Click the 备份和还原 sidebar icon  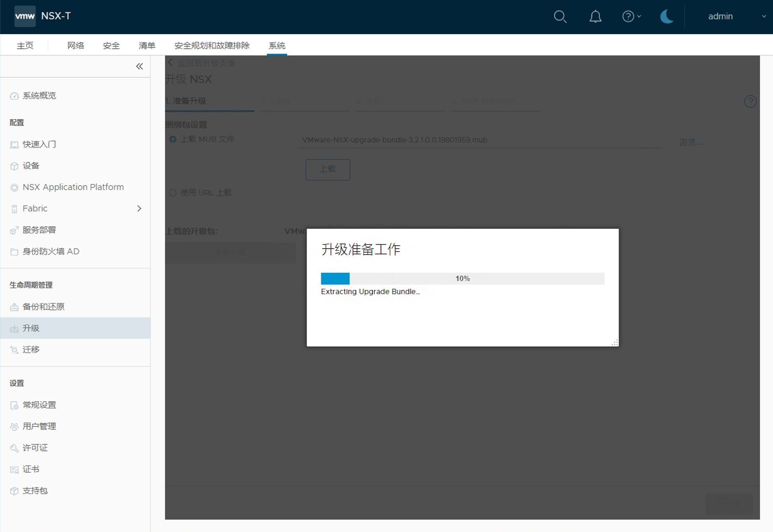14,307
